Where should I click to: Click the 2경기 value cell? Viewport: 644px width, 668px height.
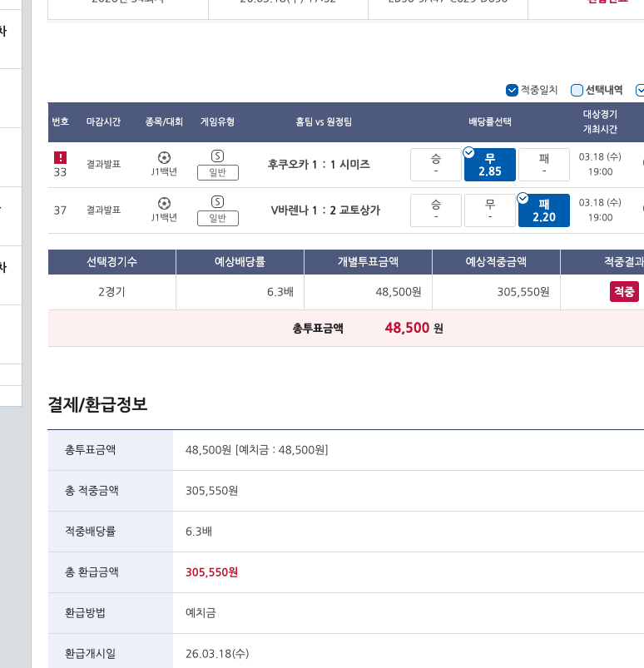coord(111,292)
